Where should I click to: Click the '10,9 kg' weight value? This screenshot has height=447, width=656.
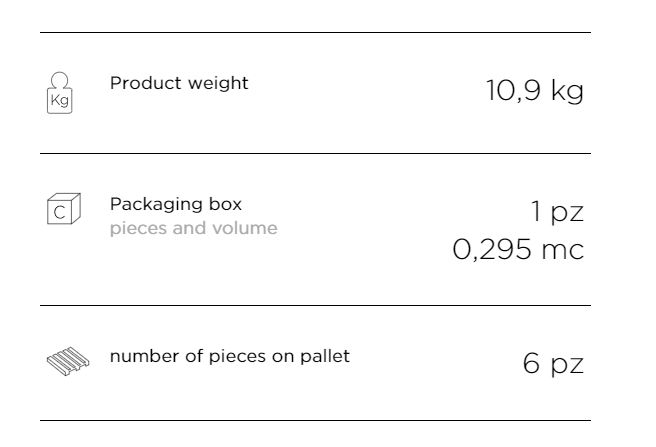coord(533,92)
